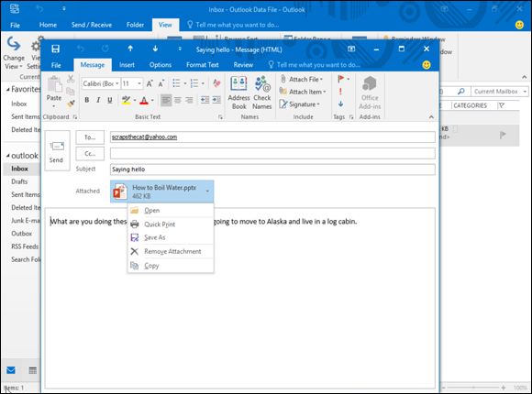Image resolution: width=532 pixels, height=394 pixels.
Task: Open the font color dropdown arrow
Action: [x=152, y=101]
